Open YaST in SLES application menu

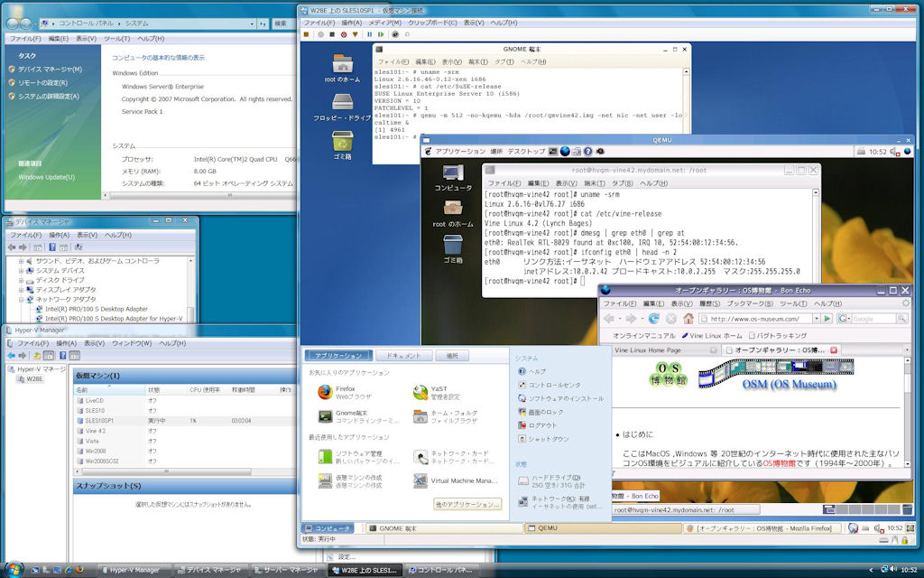437,393
